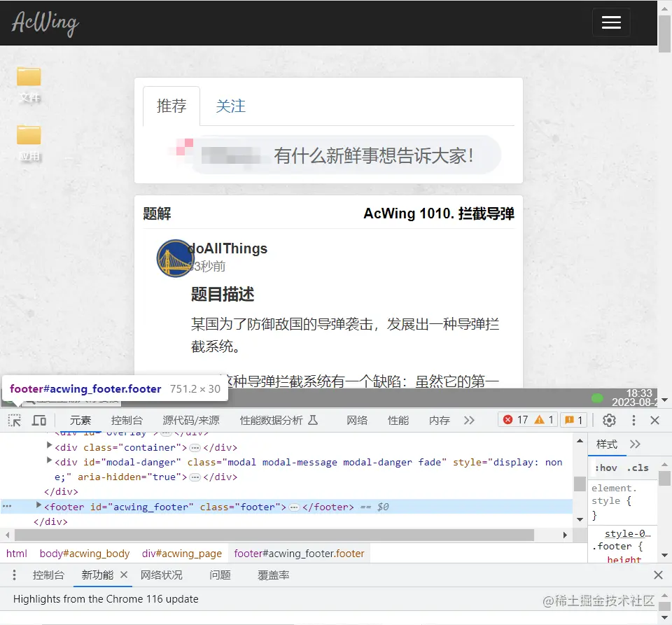The width and height of the screenshot is (672, 625).
Task: Click the element.style rule block
Action: 622,501
